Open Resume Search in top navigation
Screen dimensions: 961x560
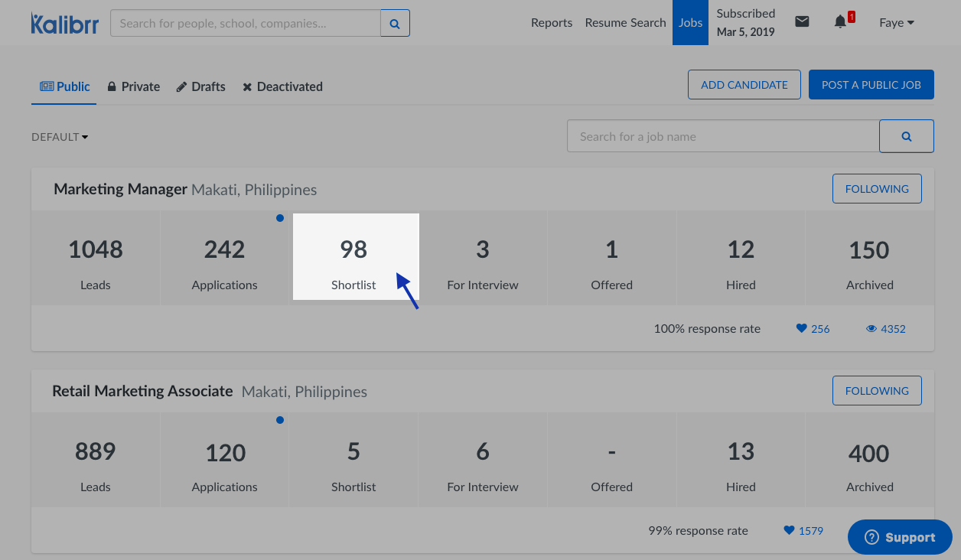(x=625, y=23)
